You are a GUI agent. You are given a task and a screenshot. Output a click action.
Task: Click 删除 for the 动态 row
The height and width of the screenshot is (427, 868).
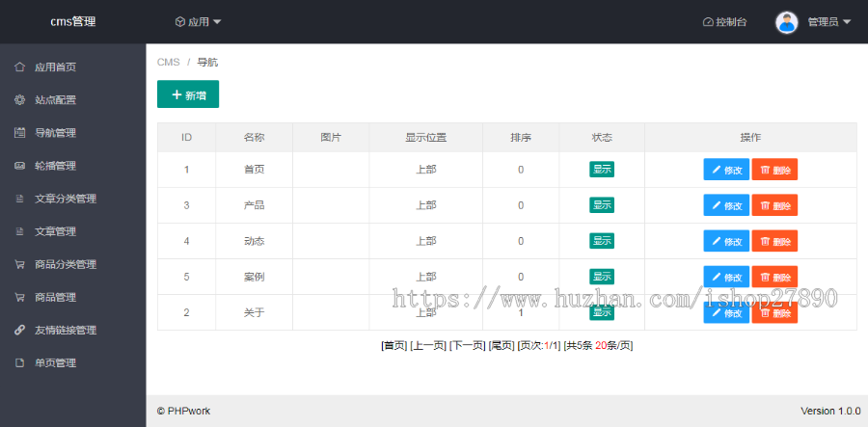[x=775, y=241]
